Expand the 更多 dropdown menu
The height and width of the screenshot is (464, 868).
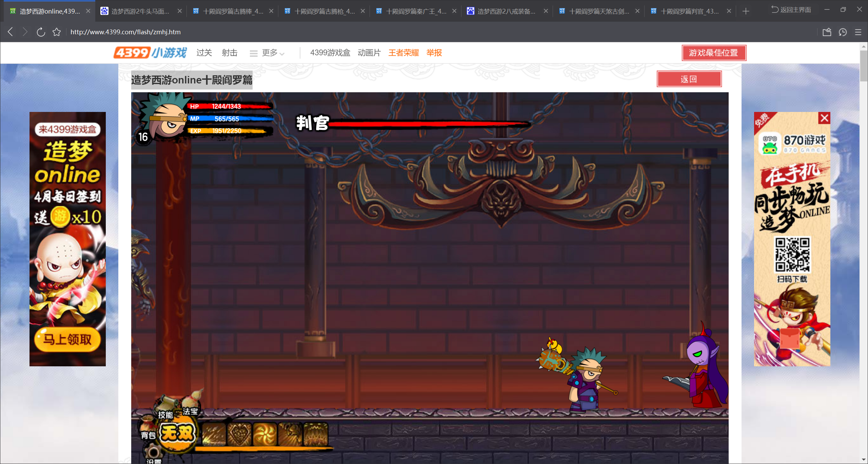pos(267,53)
